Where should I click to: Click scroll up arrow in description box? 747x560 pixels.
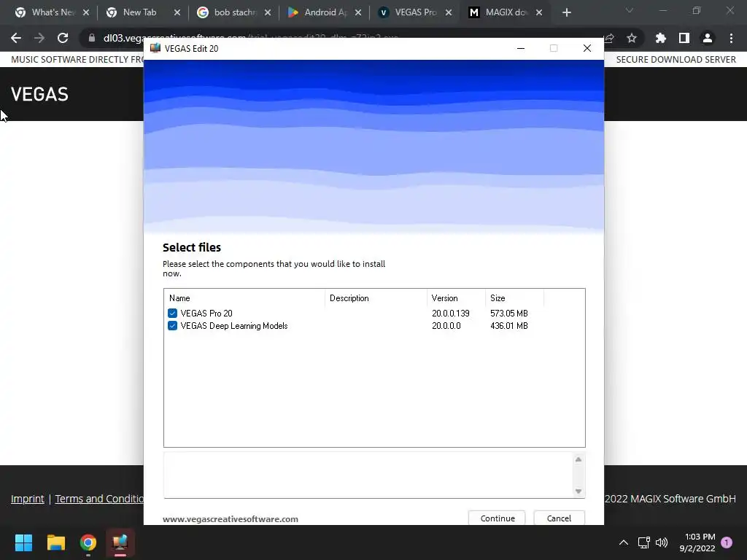point(578,459)
